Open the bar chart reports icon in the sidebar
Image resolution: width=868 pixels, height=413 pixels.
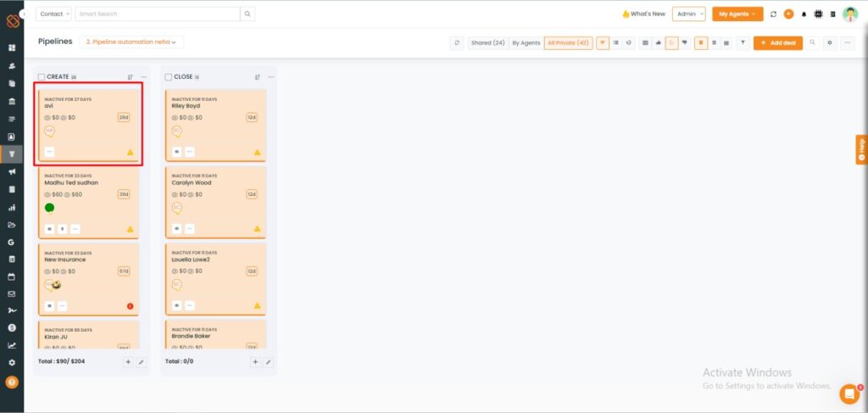click(x=12, y=208)
